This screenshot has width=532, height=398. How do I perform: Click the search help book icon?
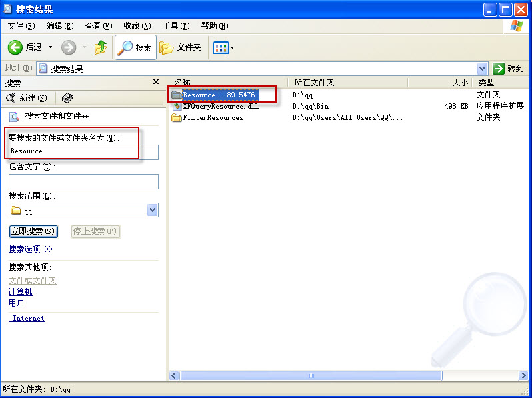tap(67, 98)
